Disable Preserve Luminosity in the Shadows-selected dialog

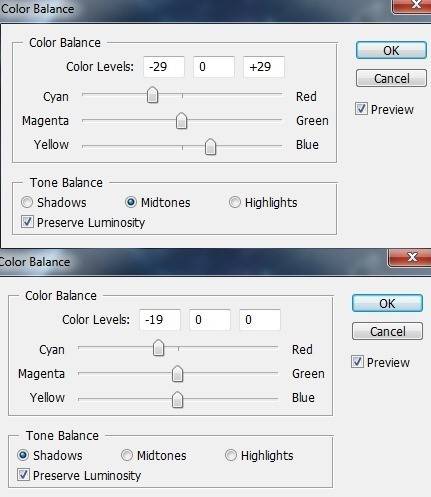23,475
